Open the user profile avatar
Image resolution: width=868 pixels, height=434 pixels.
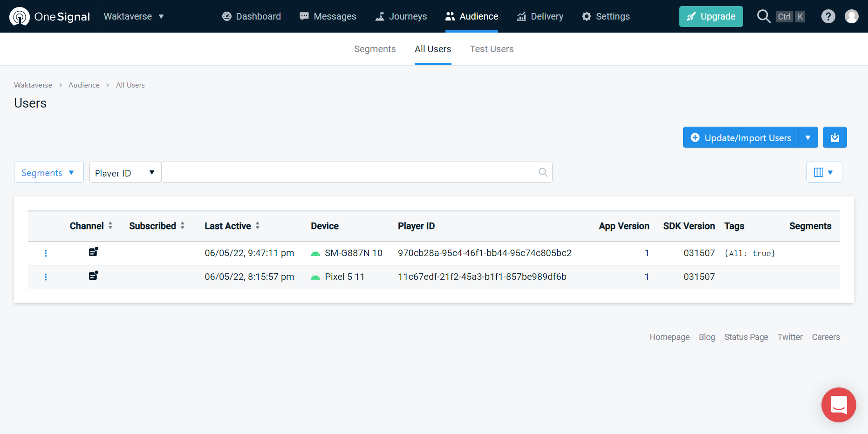coord(852,16)
